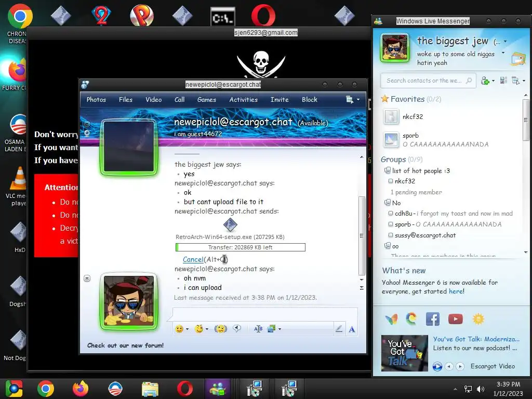Expand the 'oo' contact group
Image resolution: width=532 pixels, height=399 pixels.
tap(387, 246)
